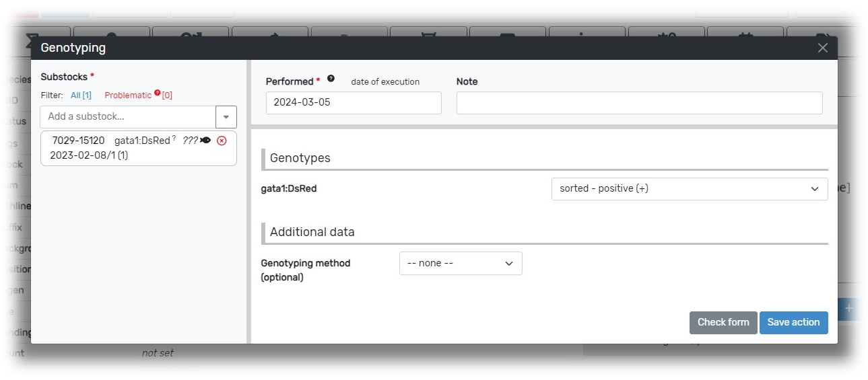Open the gata1:DsRed genotype dropdown
The height and width of the screenshot is (380, 868).
tap(689, 189)
